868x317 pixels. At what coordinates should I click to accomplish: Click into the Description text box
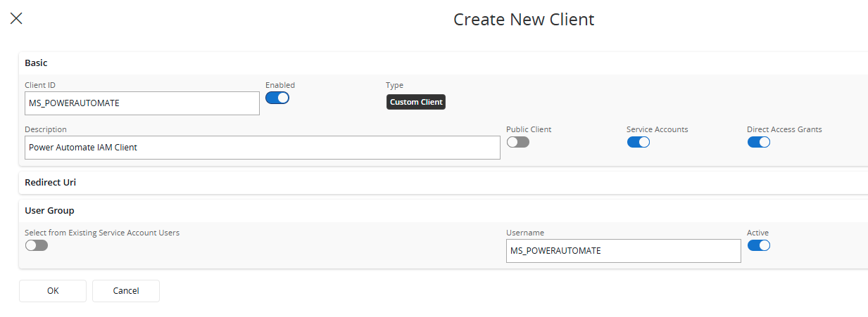[x=262, y=148]
